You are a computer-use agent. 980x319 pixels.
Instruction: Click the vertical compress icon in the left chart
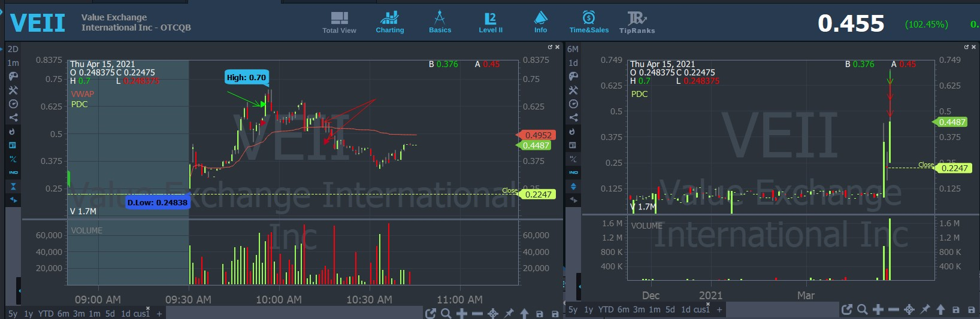pyautogui.click(x=13, y=187)
